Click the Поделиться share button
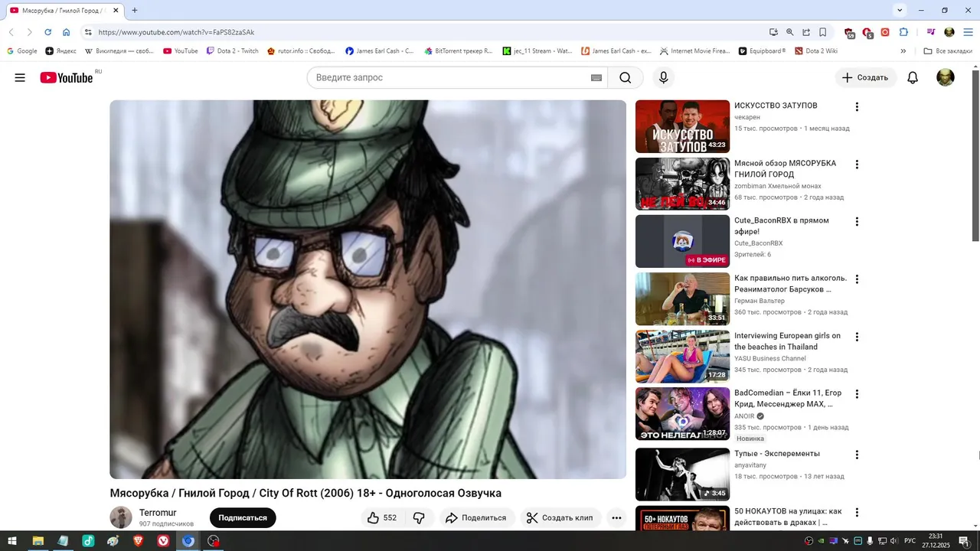This screenshot has width=980, height=551. point(476,517)
